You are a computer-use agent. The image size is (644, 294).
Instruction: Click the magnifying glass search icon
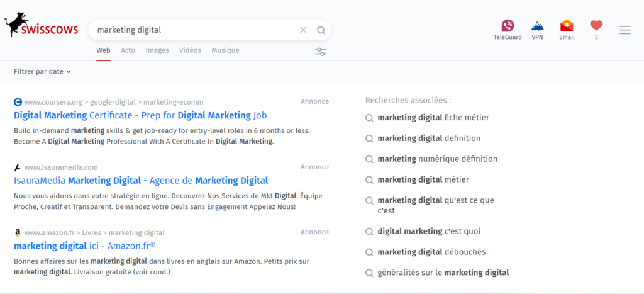[x=321, y=30]
